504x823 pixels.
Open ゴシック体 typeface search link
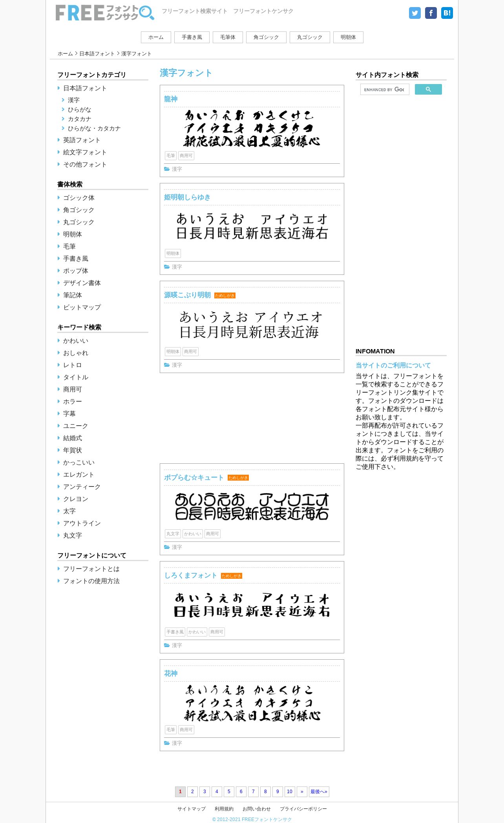pyautogui.click(x=79, y=198)
